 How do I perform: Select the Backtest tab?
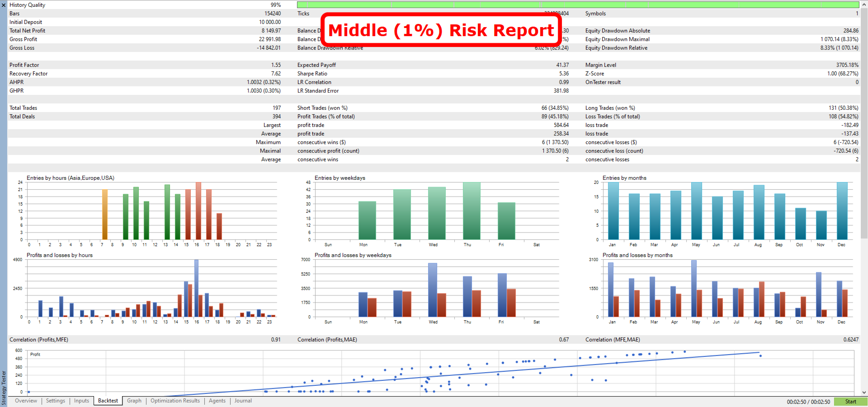pyautogui.click(x=108, y=401)
